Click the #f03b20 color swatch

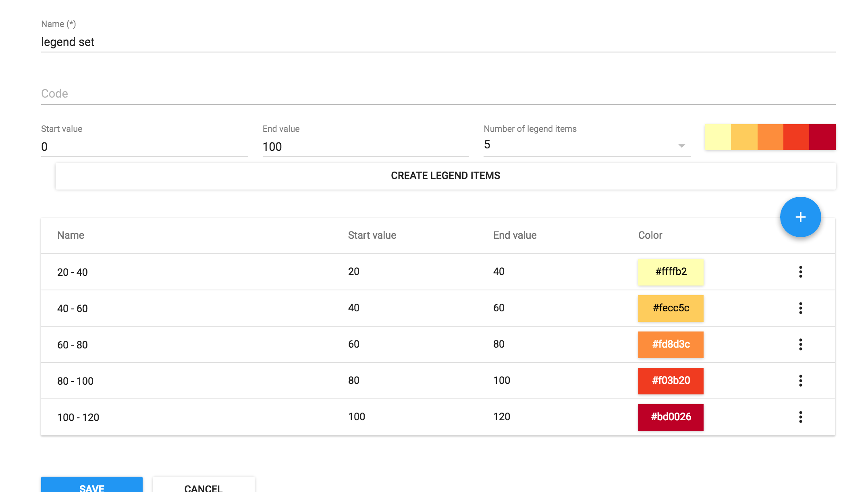point(671,381)
